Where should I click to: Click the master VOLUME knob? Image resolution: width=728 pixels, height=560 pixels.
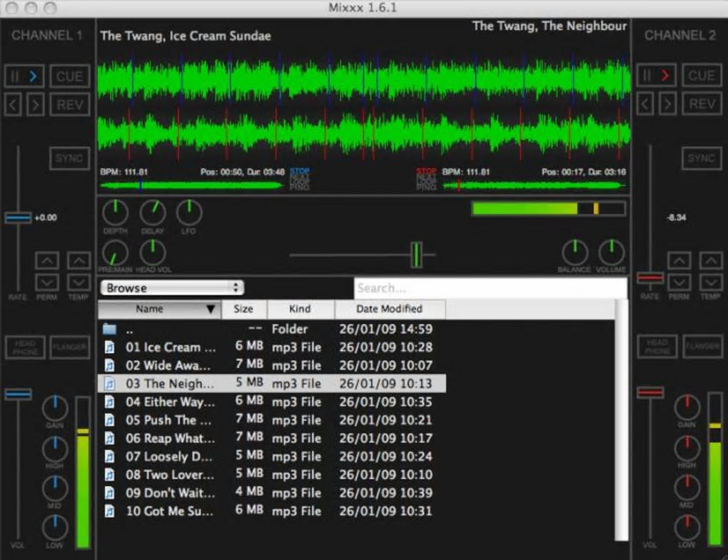(x=612, y=253)
